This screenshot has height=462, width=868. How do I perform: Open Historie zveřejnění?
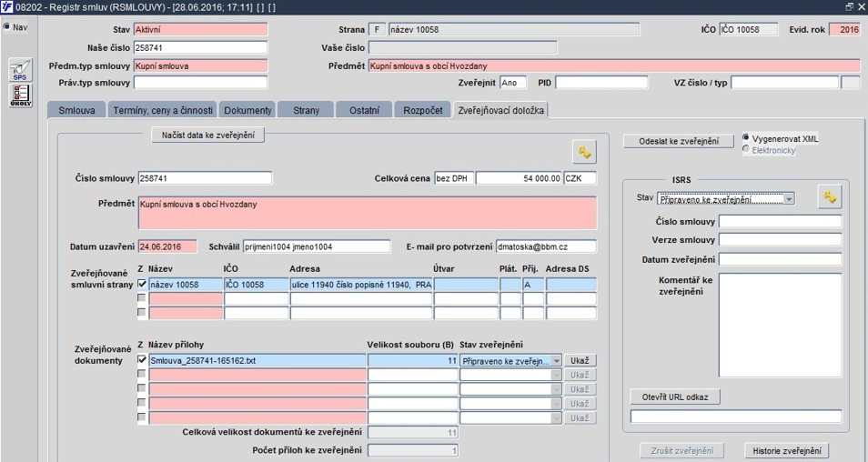coord(787,450)
